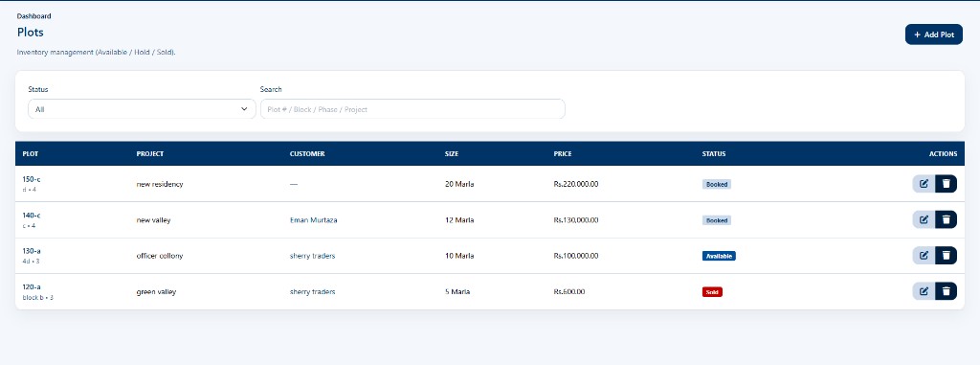This screenshot has height=365, width=980.
Task: Click project name new valley
Action: 153,220
